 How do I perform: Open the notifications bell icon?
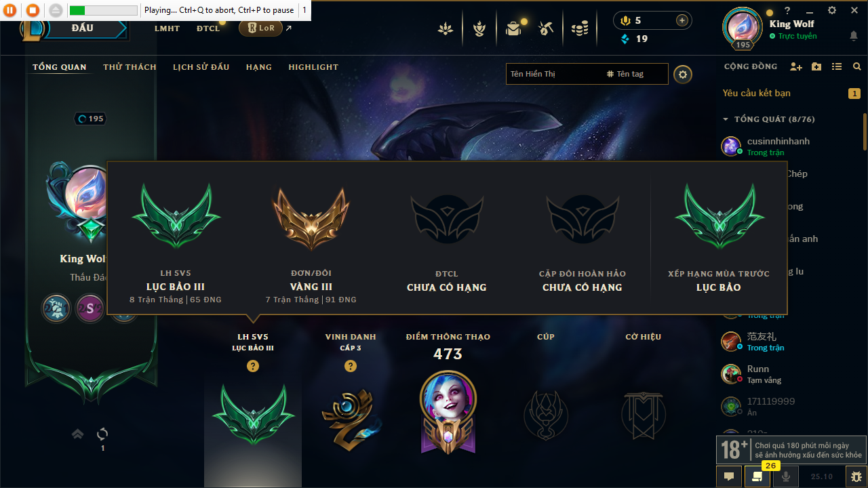click(854, 36)
